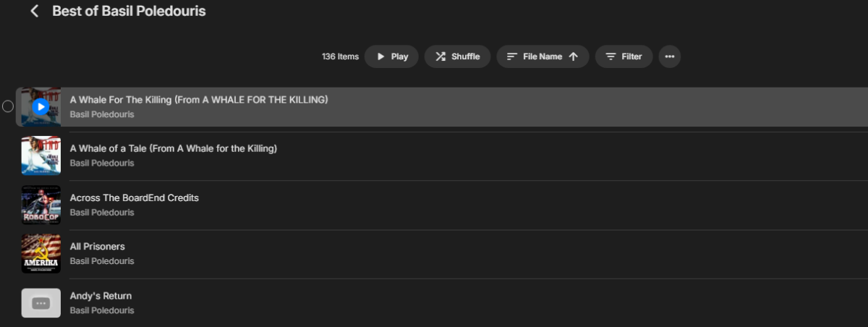The height and width of the screenshot is (327, 868).
Task: Click Basil Poledouris artist under Andy's Return
Action: tap(102, 310)
